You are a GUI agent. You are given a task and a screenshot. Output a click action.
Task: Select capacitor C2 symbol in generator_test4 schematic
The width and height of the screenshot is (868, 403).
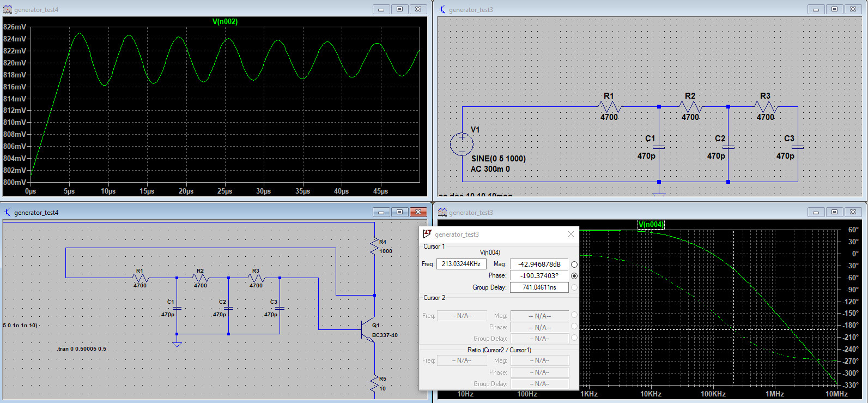[x=228, y=308]
